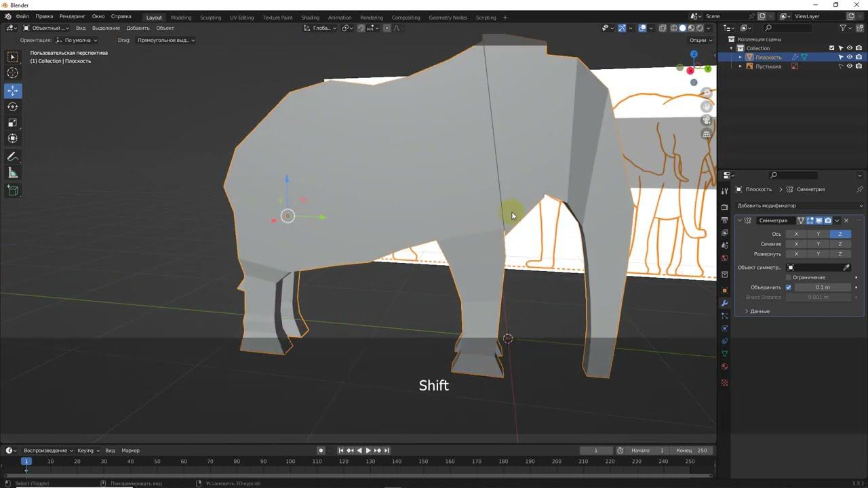Viewport: 868px width, 488px height.
Task: Expand the Плоскость object in outliner
Action: tap(741, 58)
